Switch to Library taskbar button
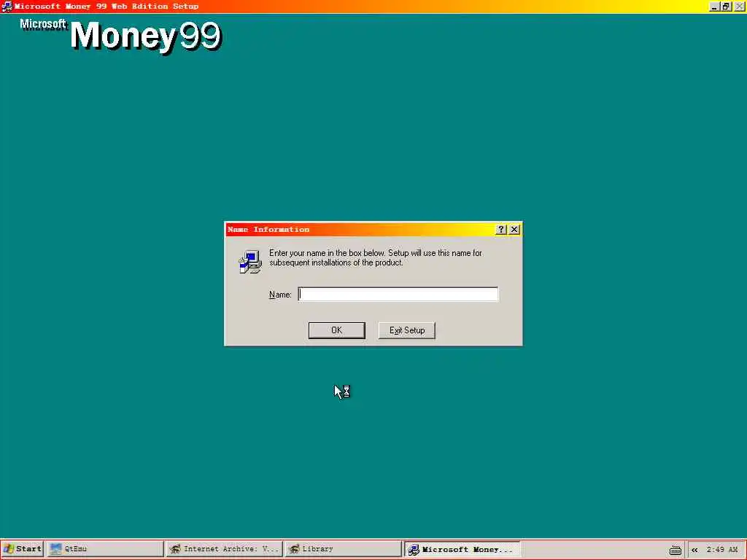 point(343,549)
